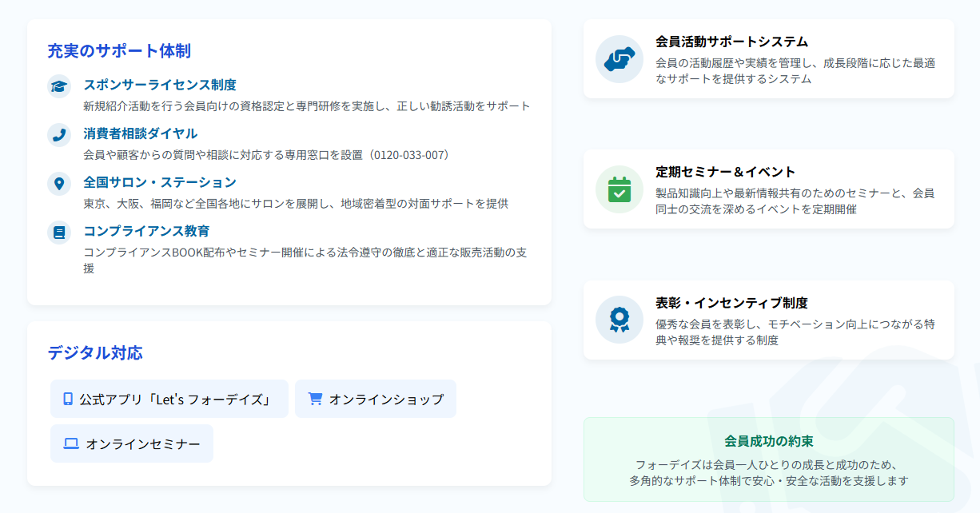Image resolution: width=980 pixels, height=513 pixels.
Task: Click the description starting 優秀な会員を表彰し
Action: click(795, 332)
